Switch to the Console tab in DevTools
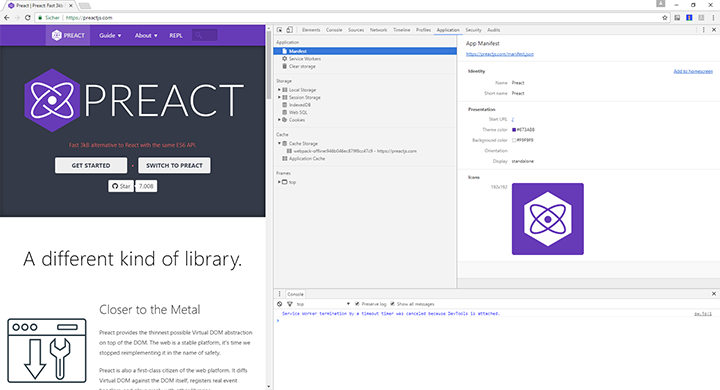The height and width of the screenshot is (390, 720). 334,30
